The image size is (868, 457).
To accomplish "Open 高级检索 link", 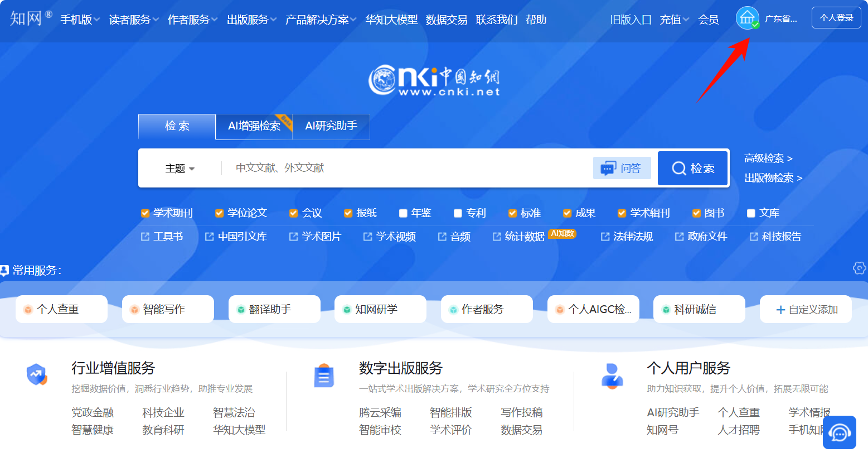I will point(768,158).
